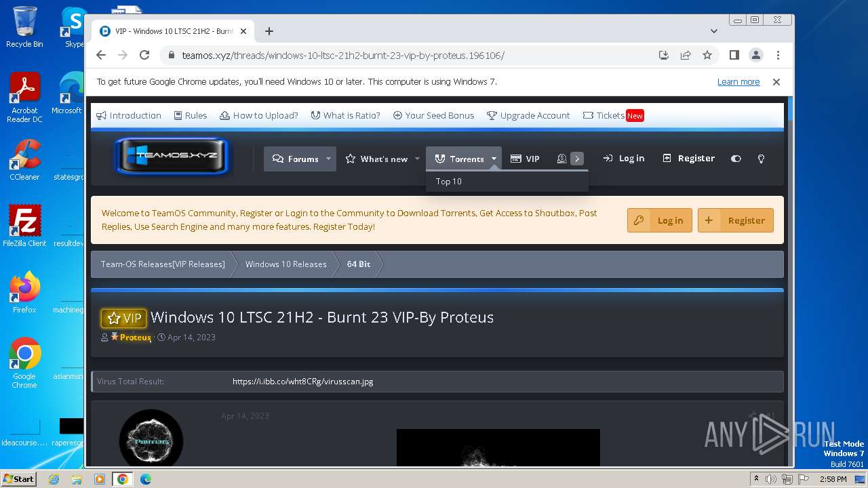This screenshot has width=868, height=488.
Task: Close the VIP - Windows 10 LTSC tab
Action: 243,31
